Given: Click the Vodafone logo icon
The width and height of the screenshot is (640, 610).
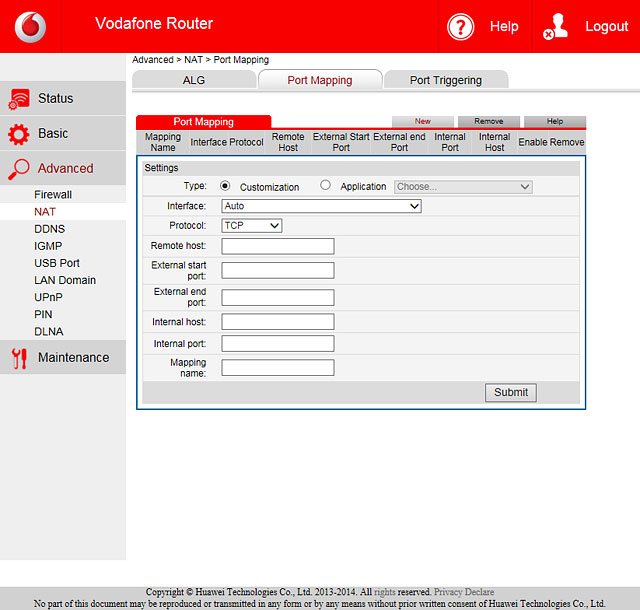Looking at the screenshot, I should coord(30,26).
